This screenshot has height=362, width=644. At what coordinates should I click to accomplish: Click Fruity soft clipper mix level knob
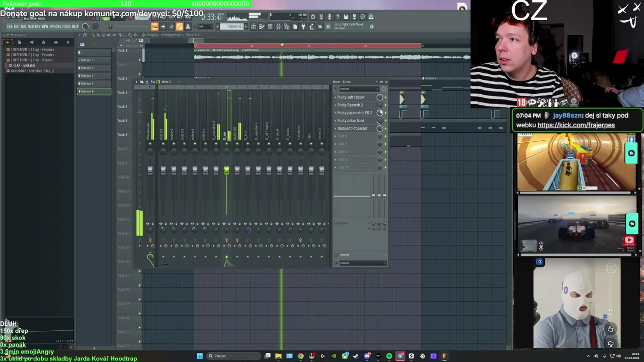tap(379, 97)
